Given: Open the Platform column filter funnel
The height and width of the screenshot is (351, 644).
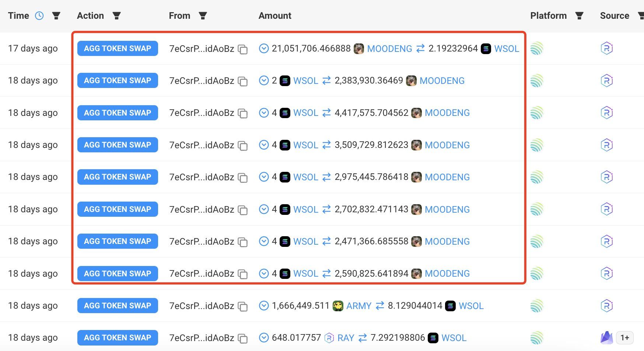Looking at the screenshot, I should [x=579, y=15].
